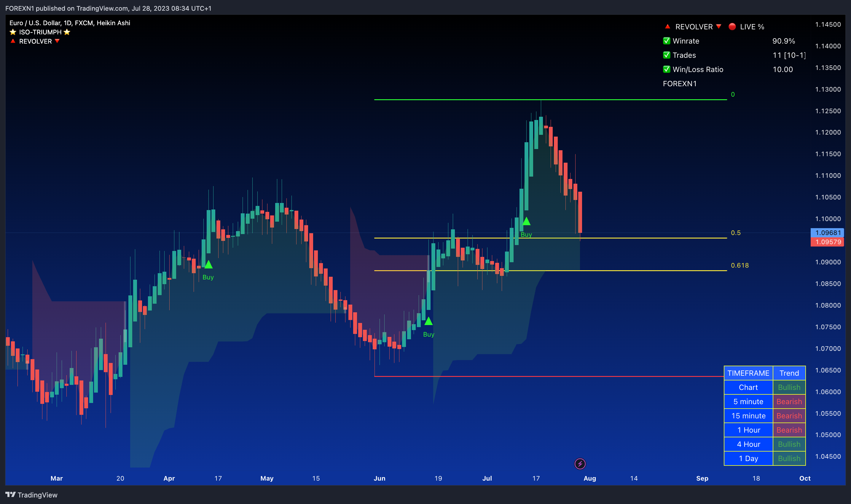Click up triangle in REVOLVER stats header
851x504 pixels.
[x=667, y=26]
